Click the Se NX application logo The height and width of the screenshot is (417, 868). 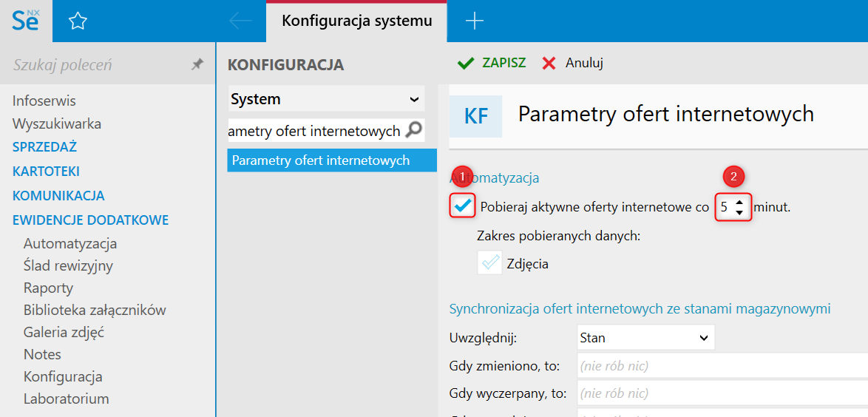26,21
